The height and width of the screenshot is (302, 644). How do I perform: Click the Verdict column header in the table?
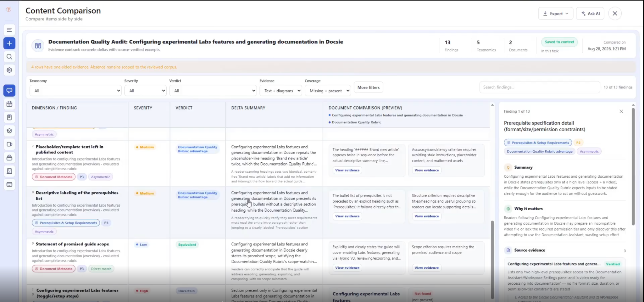[184, 108]
